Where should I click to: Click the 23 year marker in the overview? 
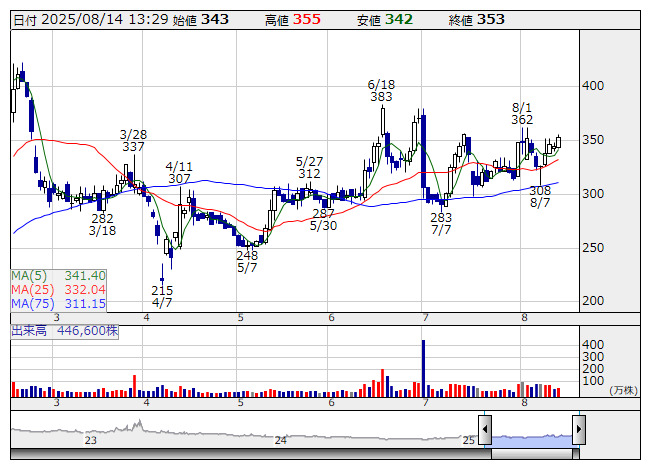point(90,440)
